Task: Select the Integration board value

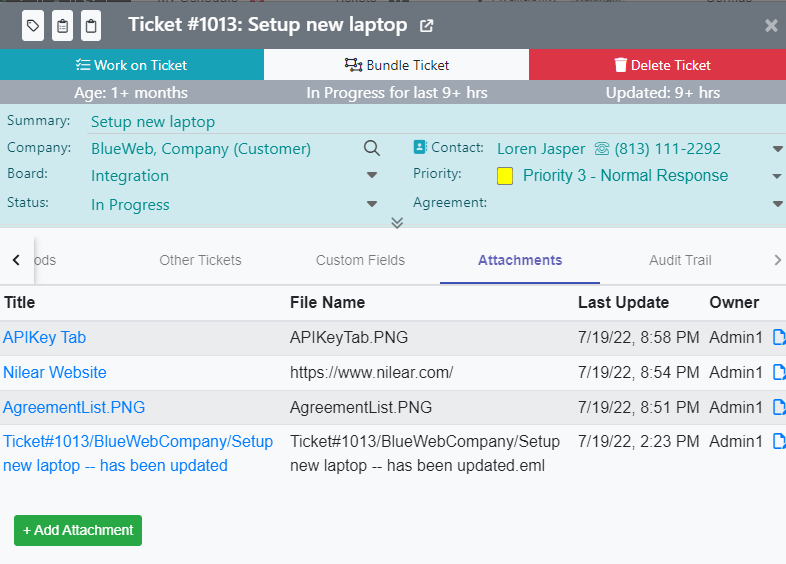Action: click(130, 175)
